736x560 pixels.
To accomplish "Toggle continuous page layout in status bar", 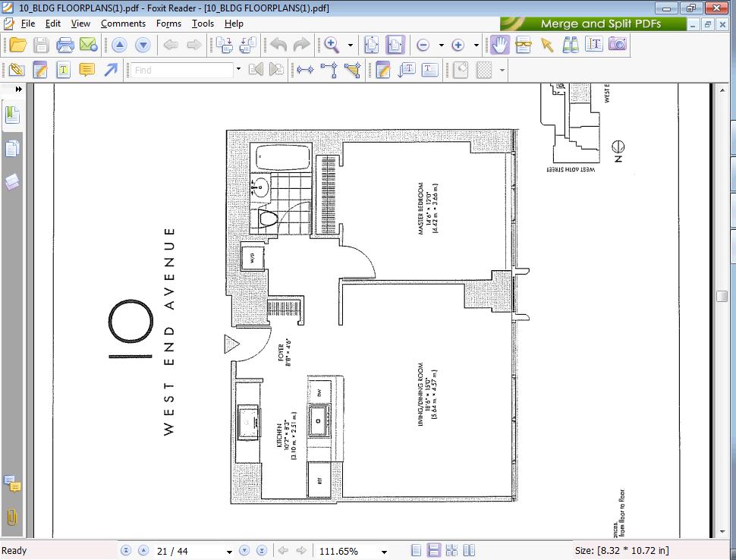I will (x=435, y=551).
